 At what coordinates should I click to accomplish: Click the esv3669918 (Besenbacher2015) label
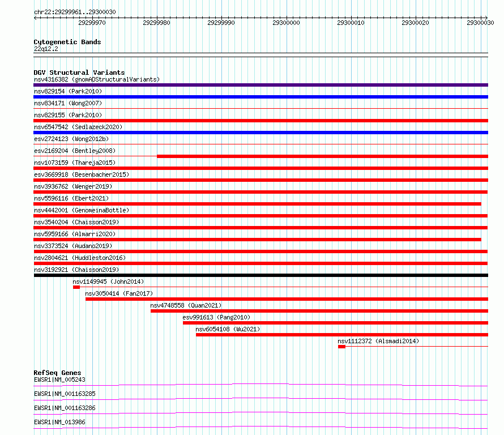point(82,174)
